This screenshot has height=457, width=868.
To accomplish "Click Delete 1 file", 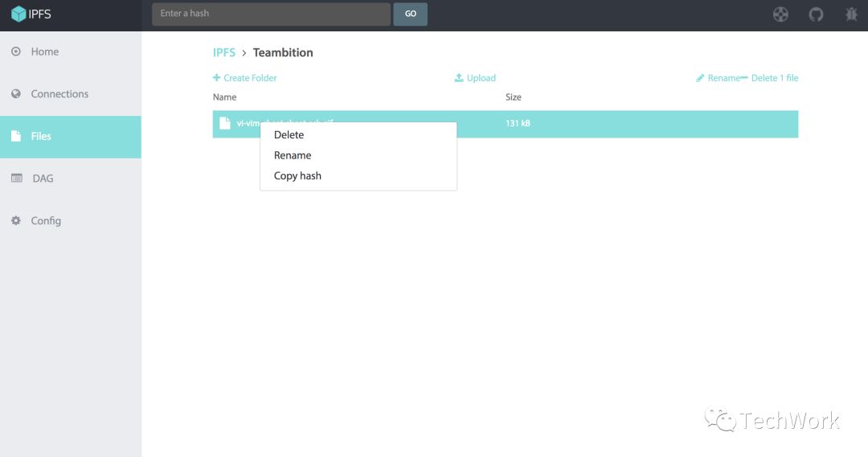I will point(770,78).
